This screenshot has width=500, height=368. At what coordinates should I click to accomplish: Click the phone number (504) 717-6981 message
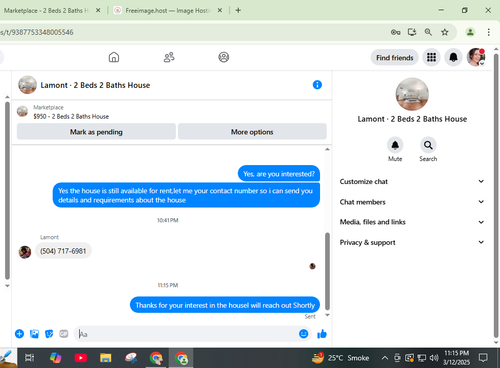coord(63,251)
